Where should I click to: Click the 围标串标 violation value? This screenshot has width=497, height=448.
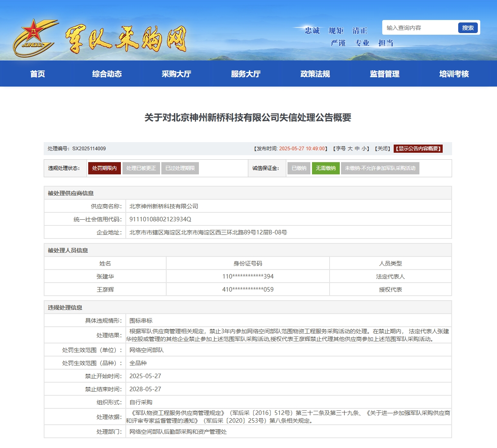point(141,321)
